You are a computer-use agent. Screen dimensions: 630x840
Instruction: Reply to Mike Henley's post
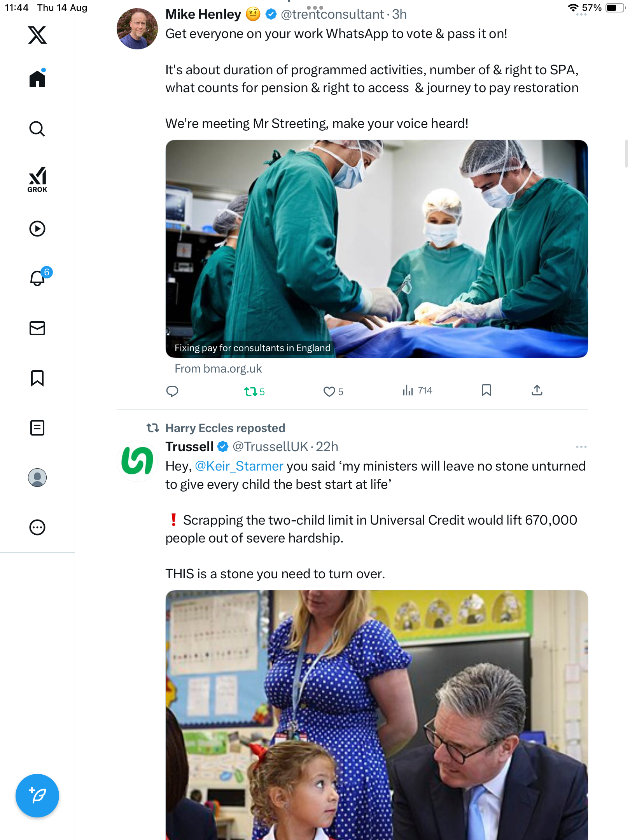coord(172,391)
